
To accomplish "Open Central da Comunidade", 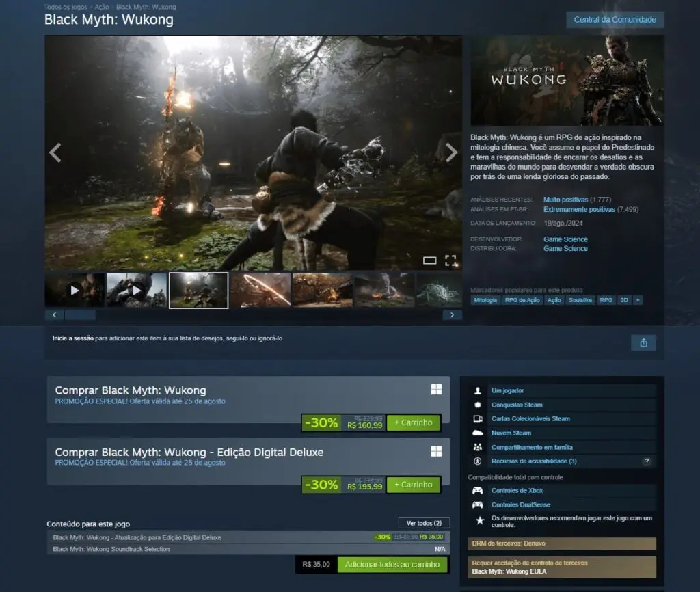I will click(x=615, y=20).
